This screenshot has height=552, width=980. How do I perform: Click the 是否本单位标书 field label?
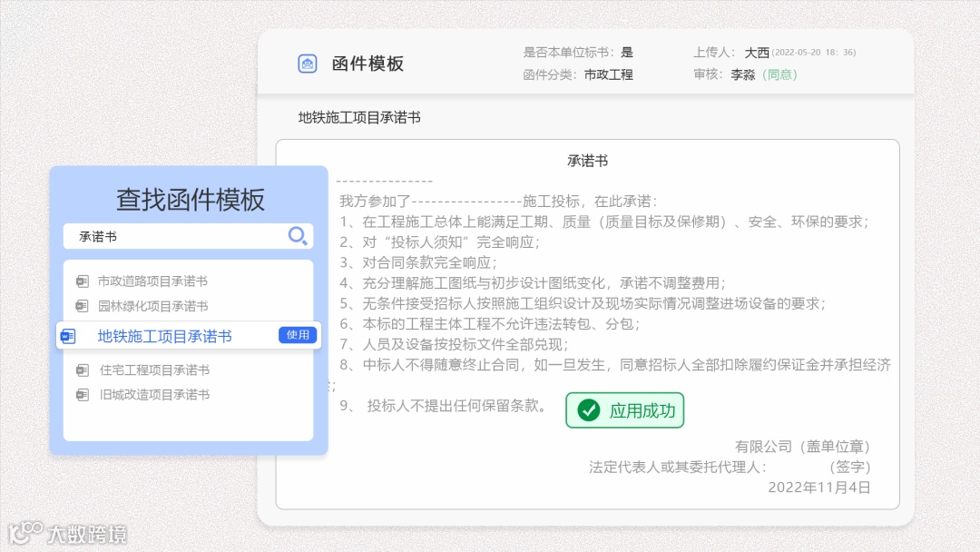point(569,53)
